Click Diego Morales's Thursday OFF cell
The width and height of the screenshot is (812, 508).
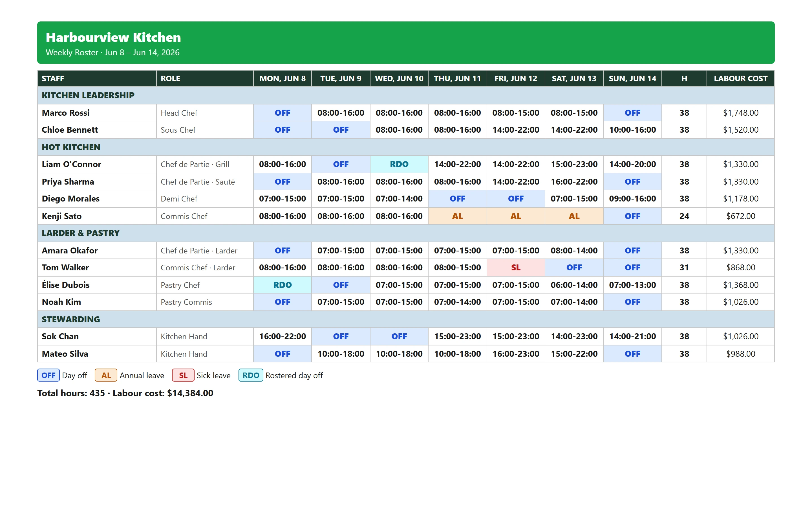(x=457, y=199)
